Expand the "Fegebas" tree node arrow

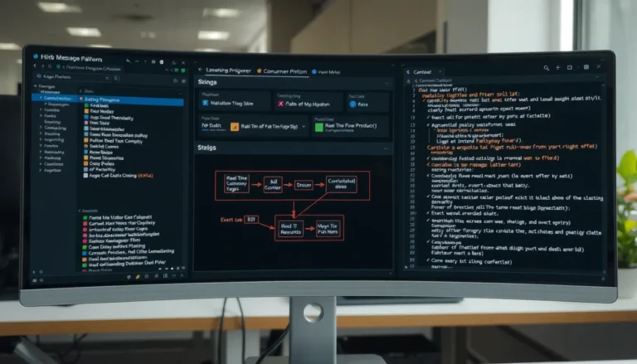[41, 170]
